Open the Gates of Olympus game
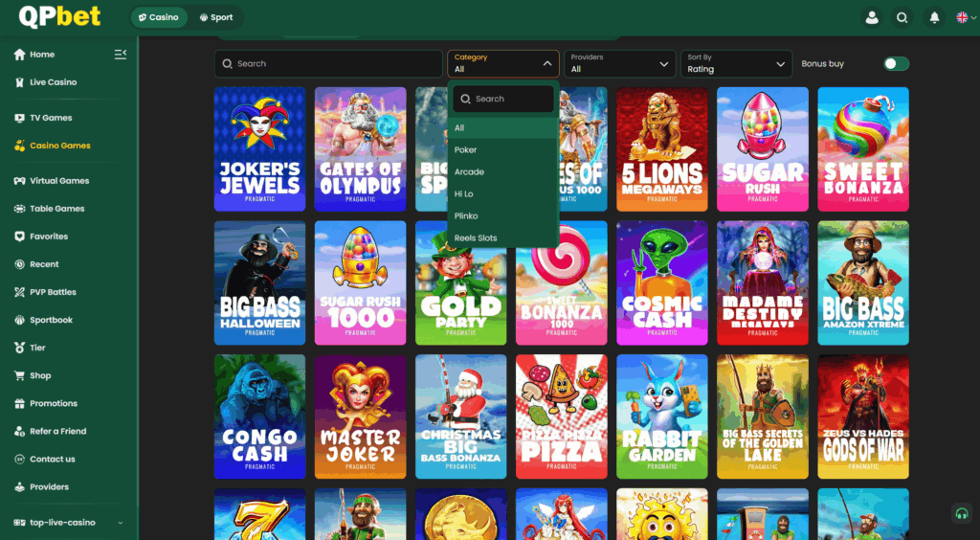Image resolution: width=980 pixels, height=540 pixels. [361, 148]
